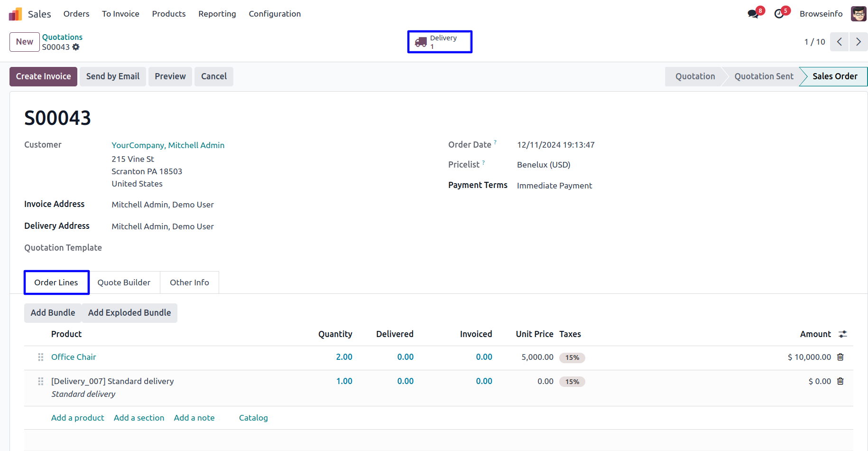Screen dimensions: 868x451
Task: Open the Delivery truck smart button
Action: tap(440, 42)
